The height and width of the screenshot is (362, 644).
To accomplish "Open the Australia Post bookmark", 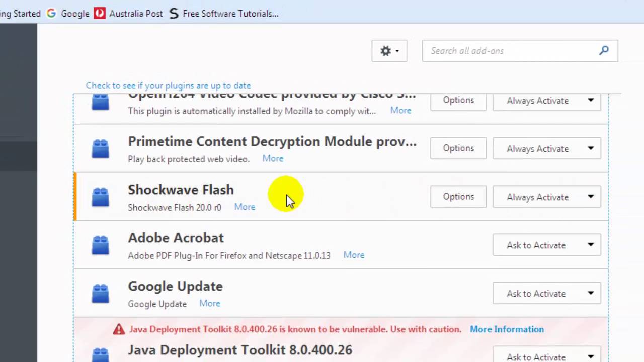I will [129, 14].
